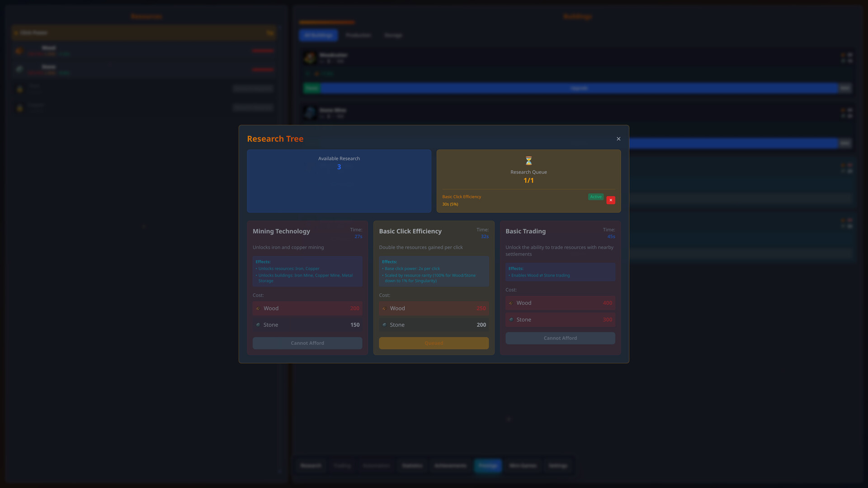This screenshot has width=868, height=488.
Task: Click the blue Upgrade progress bar on Woodcutter
Action: [579, 88]
